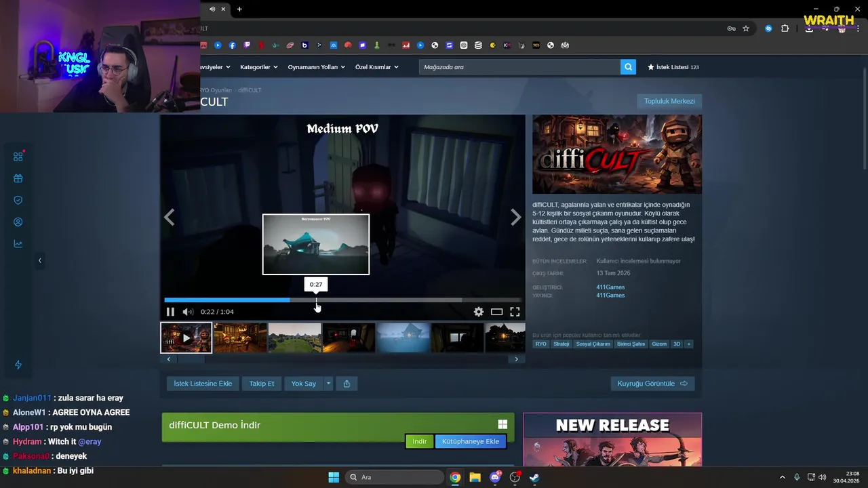
Task: Open Chrome from the taskbar
Action: pos(455,477)
